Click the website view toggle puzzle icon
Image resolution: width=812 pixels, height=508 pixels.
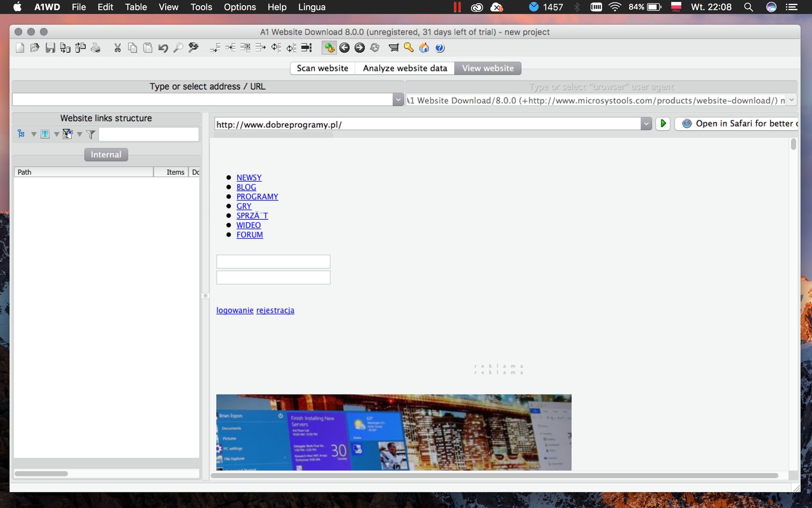click(x=329, y=48)
